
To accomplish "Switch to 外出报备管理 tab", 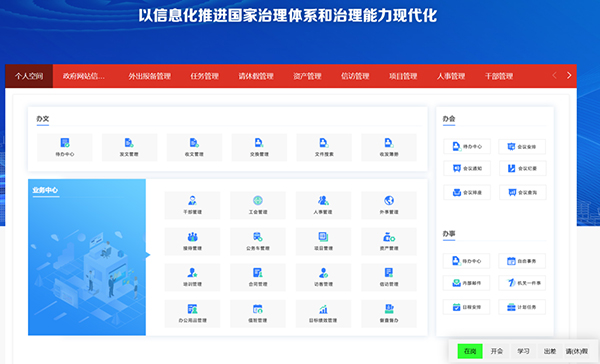I will pyautogui.click(x=150, y=76).
